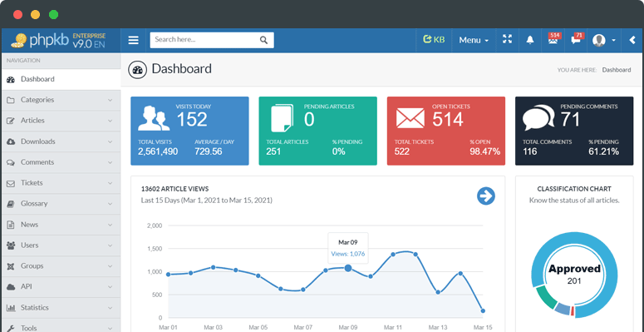Open the Pending Comments dark card

point(574,131)
